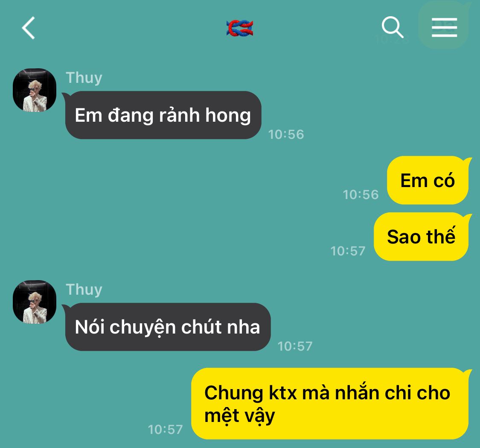Tap the word 'hong' in first message
480x448 pixels.
228,115
